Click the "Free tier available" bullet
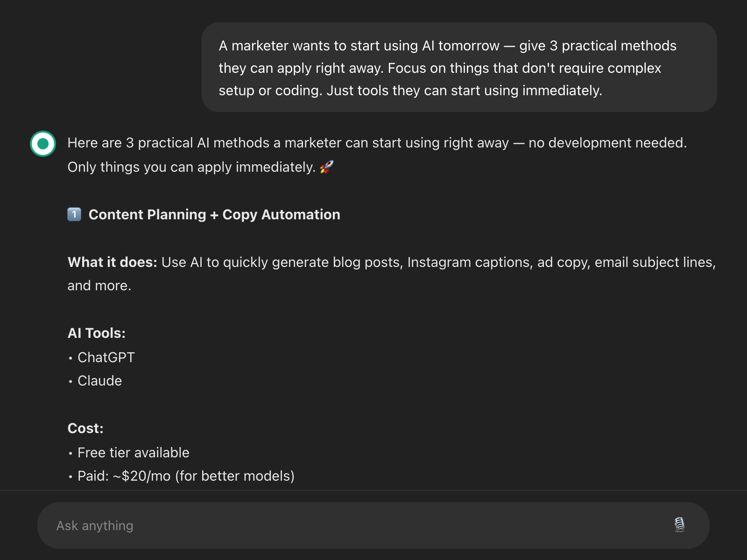This screenshot has width=747, height=560. 133,453
